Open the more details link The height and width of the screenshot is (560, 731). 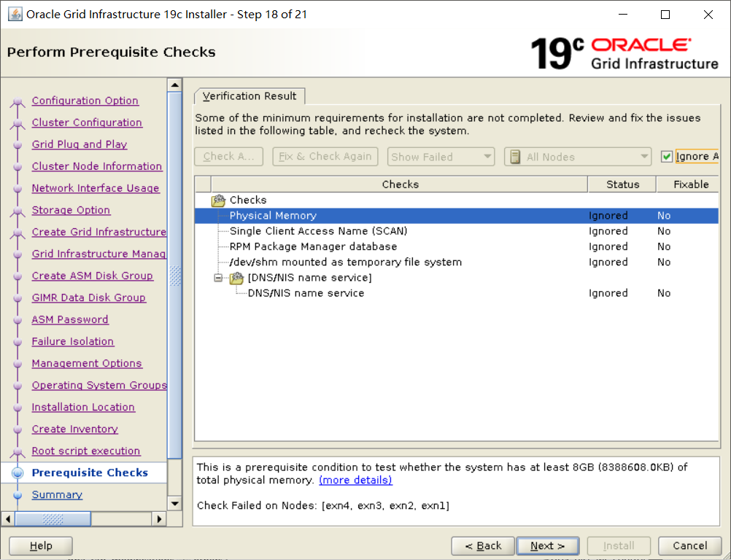tap(355, 480)
